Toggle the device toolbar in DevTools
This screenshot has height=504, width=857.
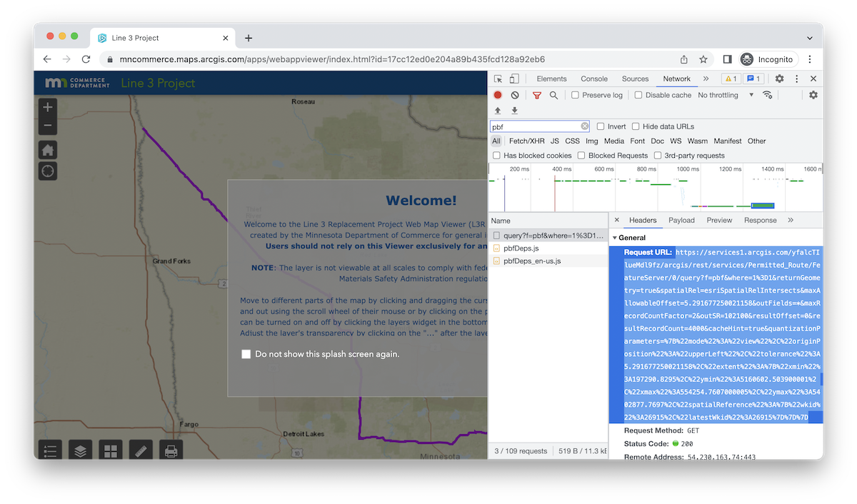pyautogui.click(x=514, y=79)
